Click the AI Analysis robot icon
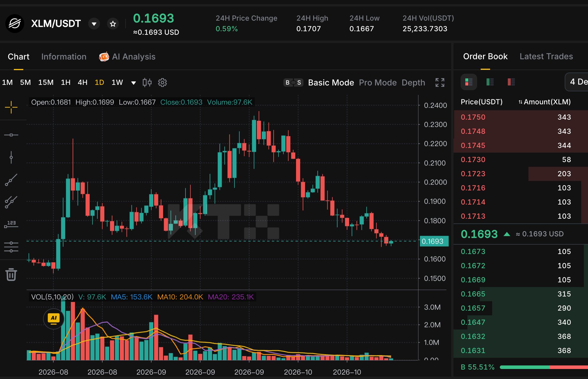Viewport: 588px width, 379px height. point(104,57)
